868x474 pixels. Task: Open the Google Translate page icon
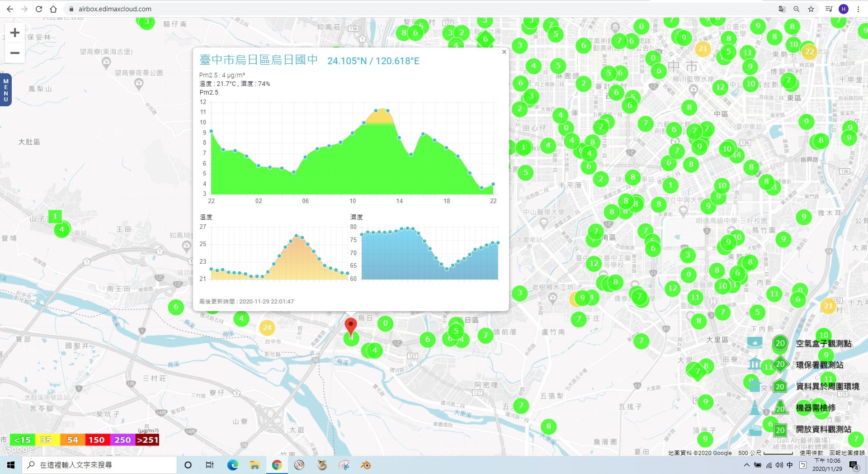pyautogui.click(x=782, y=9)
